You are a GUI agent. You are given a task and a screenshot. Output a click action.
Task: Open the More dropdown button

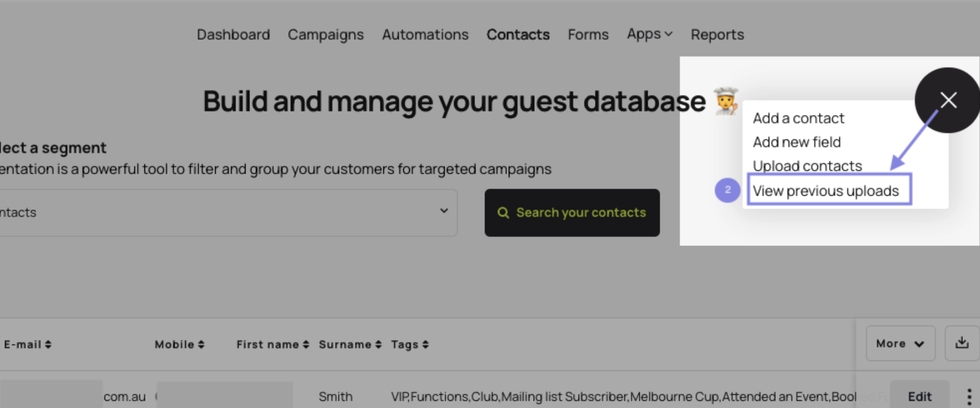900,343
